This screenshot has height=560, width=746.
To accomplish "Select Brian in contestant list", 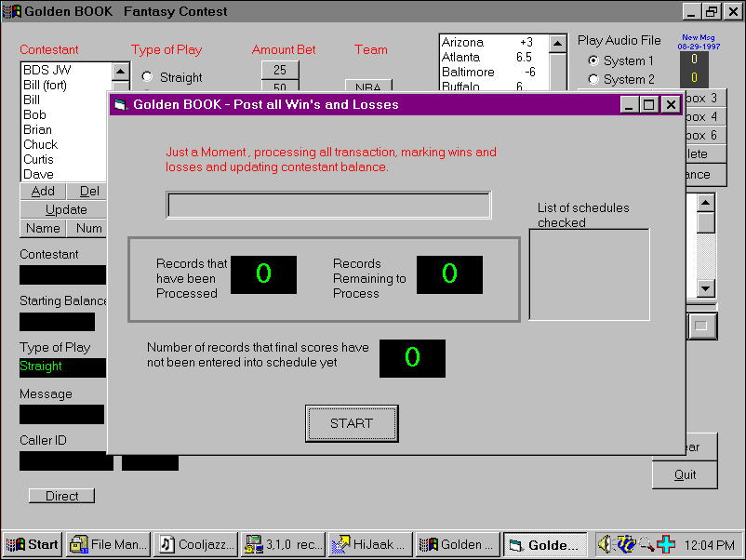I will (x=64, y=129).
